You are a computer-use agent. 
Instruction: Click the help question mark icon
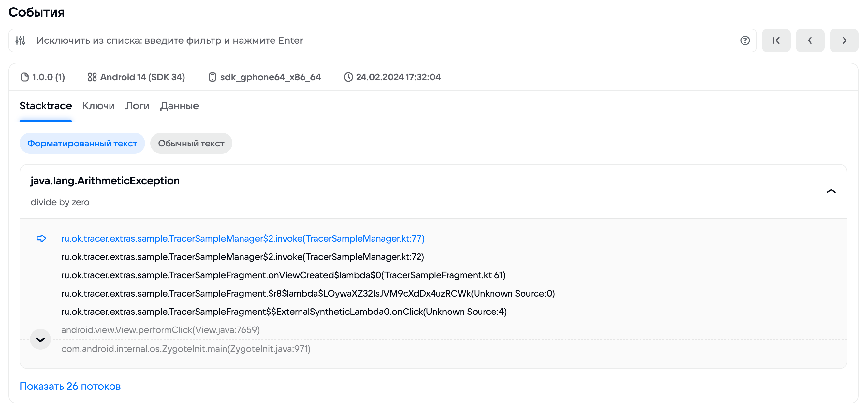coord(745,40)
